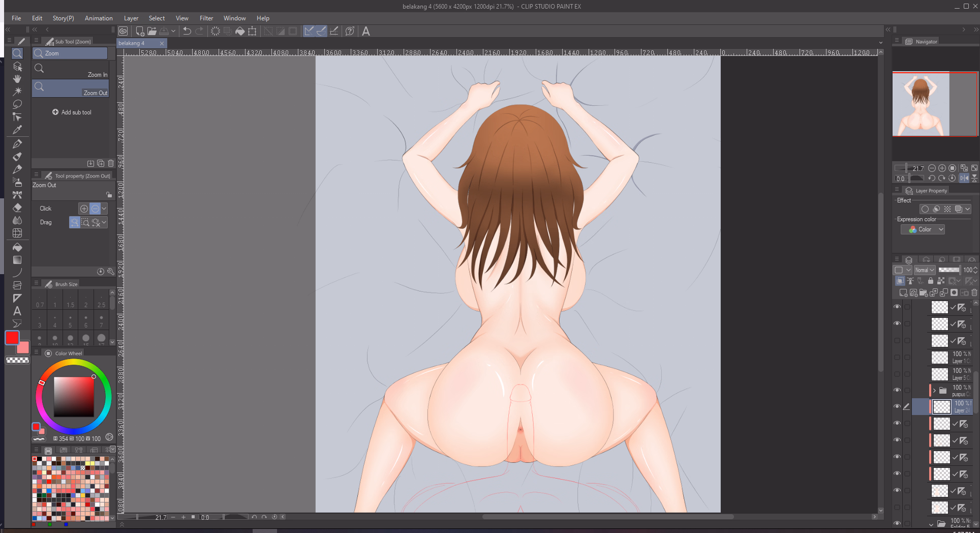Expand the pupus layer folder

pos(934,391)
